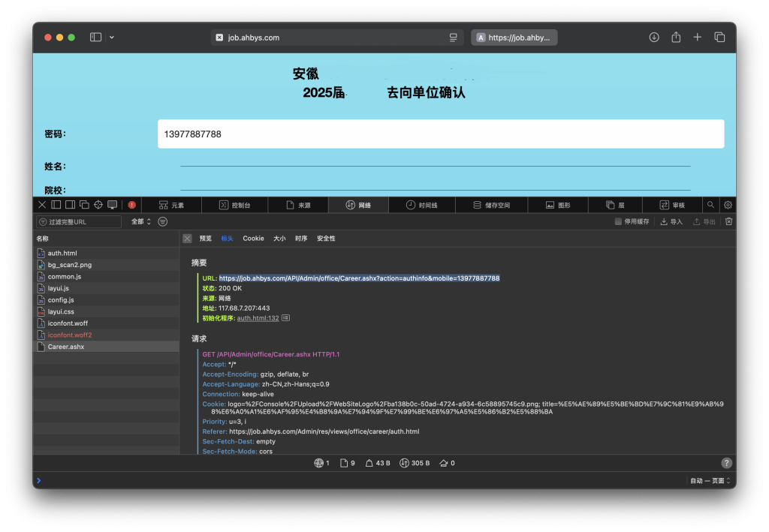769x532 pixels.
Task: Show Safari tab overview
Action: [x=719, y=38]
